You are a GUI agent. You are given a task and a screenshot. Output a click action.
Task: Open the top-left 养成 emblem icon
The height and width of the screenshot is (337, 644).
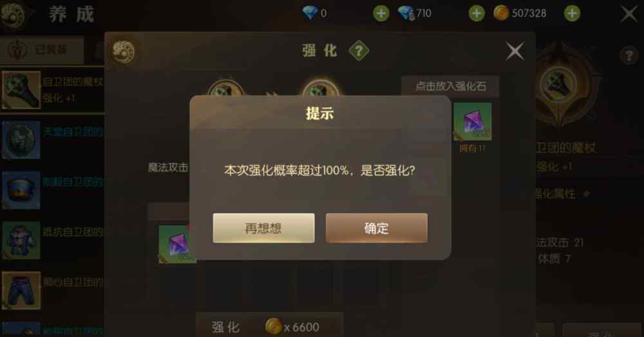pyautogui.click(x=12, y=15)
